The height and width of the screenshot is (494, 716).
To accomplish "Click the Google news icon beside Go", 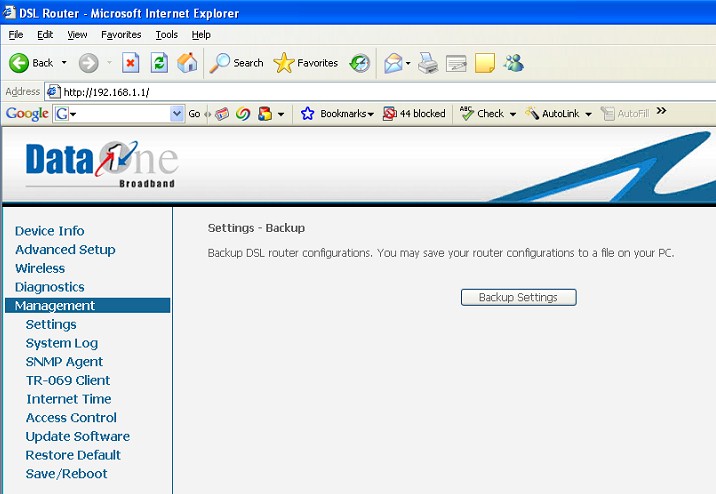I will click(222, 114).
